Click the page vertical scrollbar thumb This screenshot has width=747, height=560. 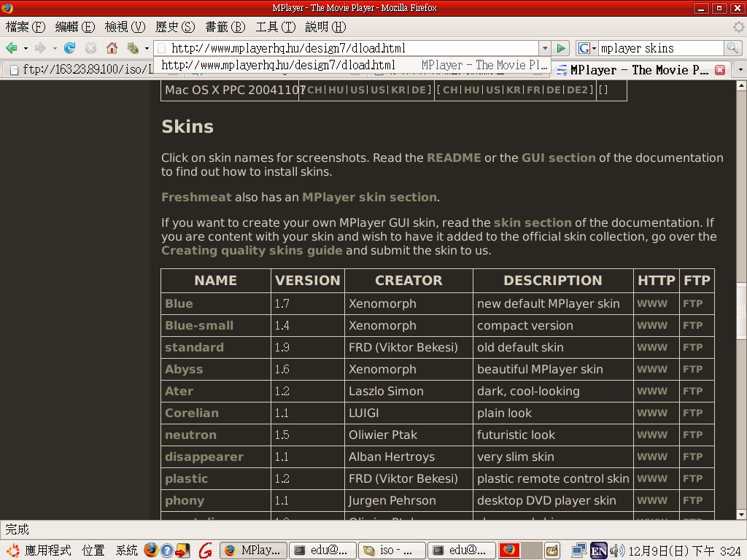[x=741, y=311]
